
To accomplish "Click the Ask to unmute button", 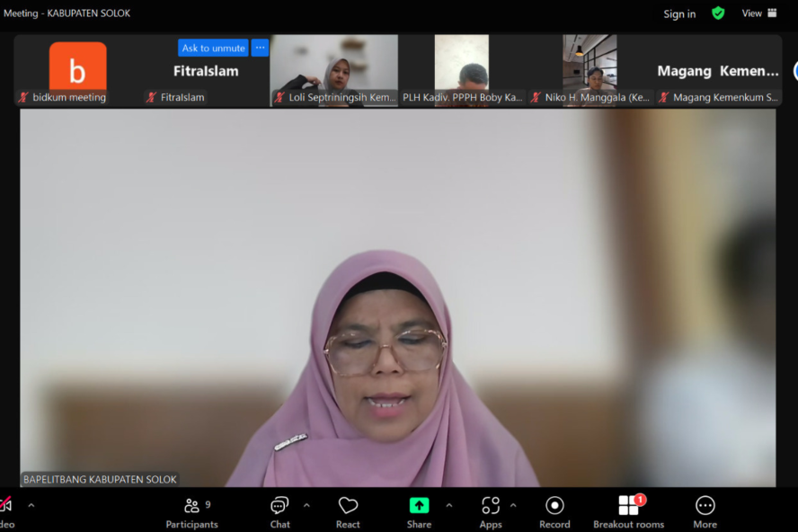I will 213,49.
